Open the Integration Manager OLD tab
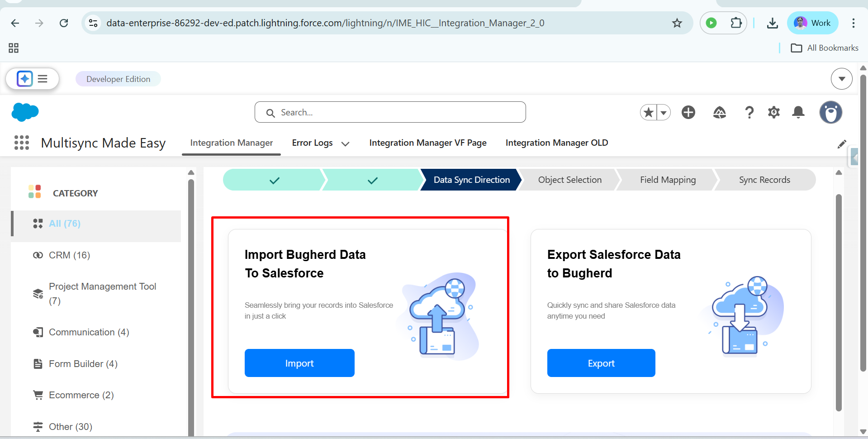The height and width of the screenshot is (439, 868). coord(556,143)
